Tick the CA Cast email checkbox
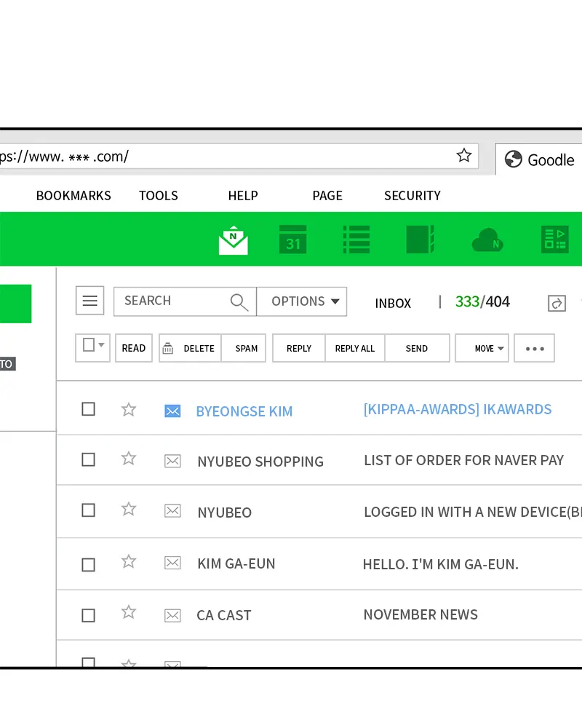This screenshot has height=728, width=582. (89, 615)
